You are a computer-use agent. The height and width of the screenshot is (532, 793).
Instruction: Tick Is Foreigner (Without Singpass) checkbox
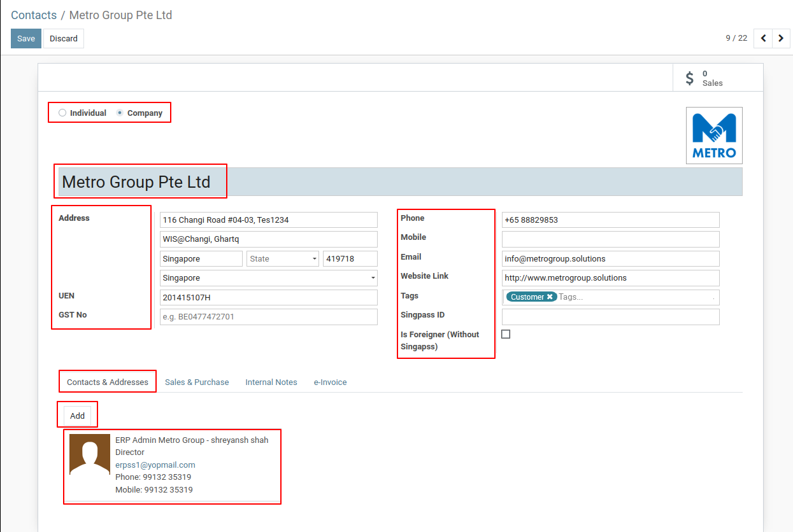coord(506,334)
